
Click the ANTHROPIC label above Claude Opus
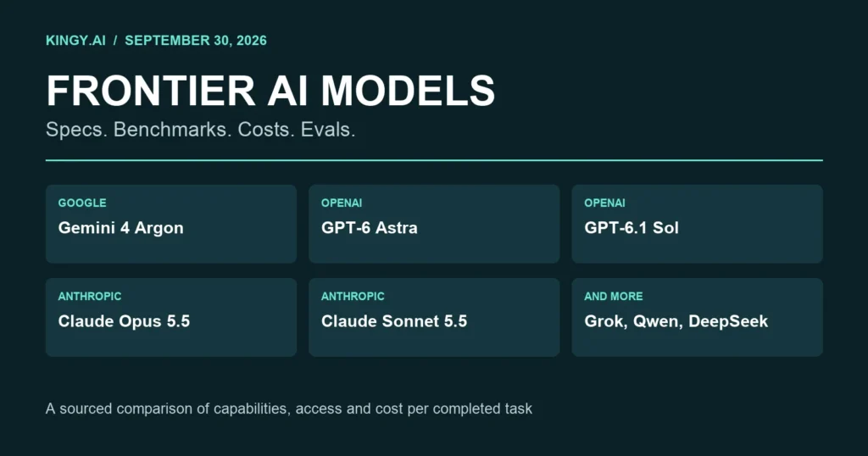point(90,297)
